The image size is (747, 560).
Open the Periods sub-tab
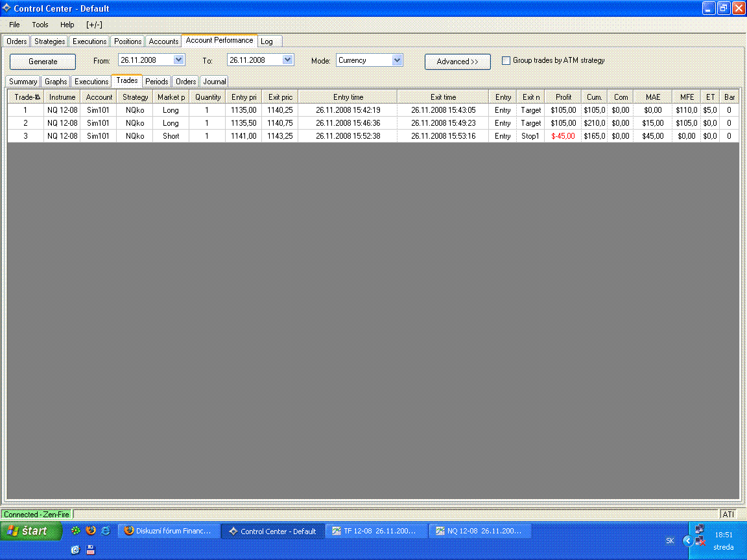(157, 82)
